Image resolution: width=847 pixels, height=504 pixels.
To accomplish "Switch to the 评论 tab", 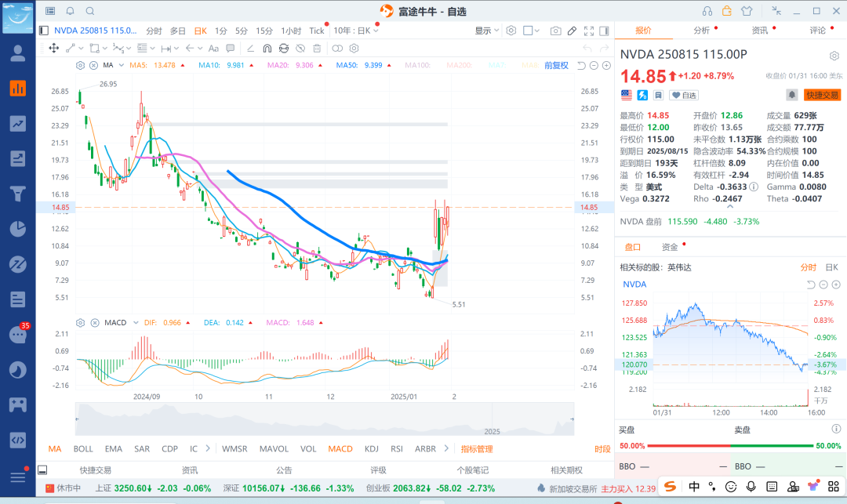I will coord(817,31).
